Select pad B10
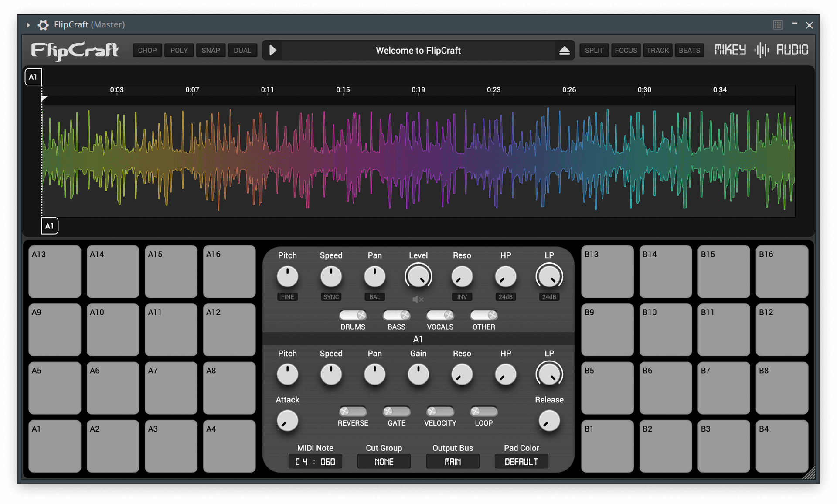This screenshot has width=837, height=504. (x=666, y=330)
